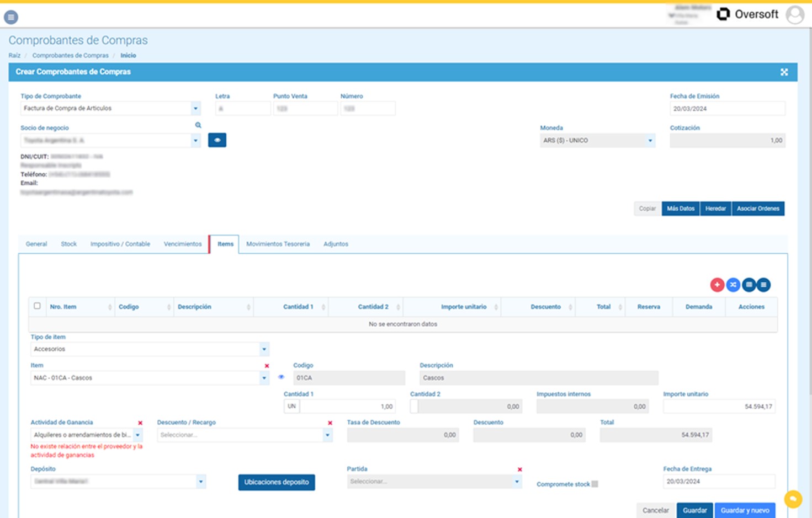Clear Item field with red X
This screenshot has height=518, width=812.
[x=267, y=366]
